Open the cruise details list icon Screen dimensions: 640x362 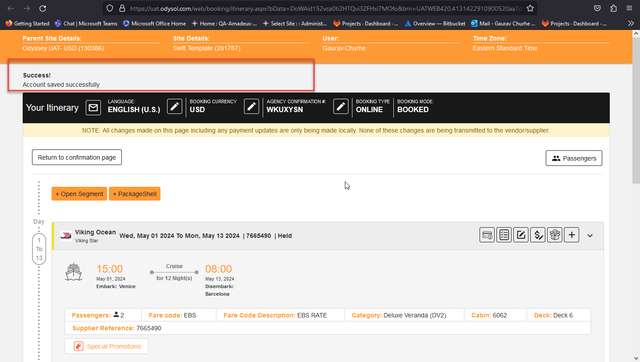[x=504, y=235]
